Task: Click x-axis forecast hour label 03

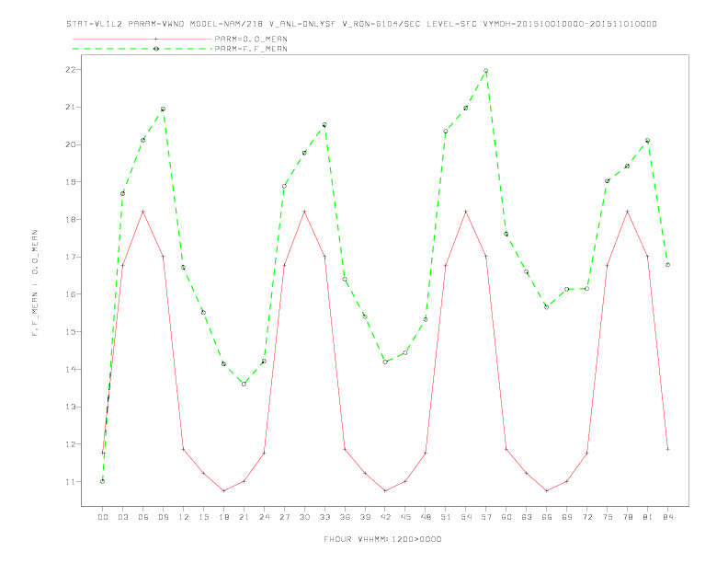Action: click(x=122, y=517)
